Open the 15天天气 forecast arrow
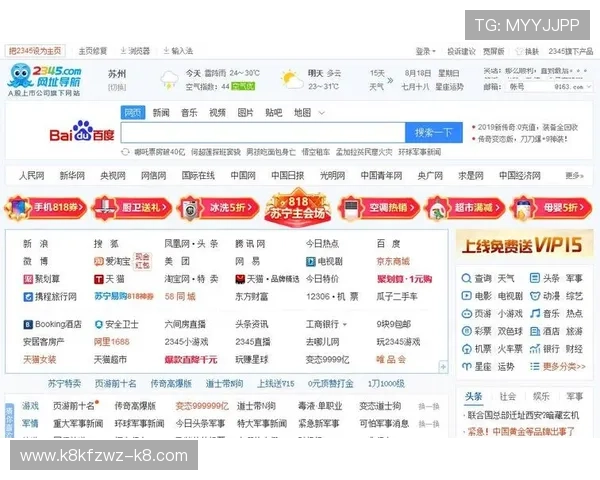This screenshot has height=480, width=600. (x=390, y=80)
